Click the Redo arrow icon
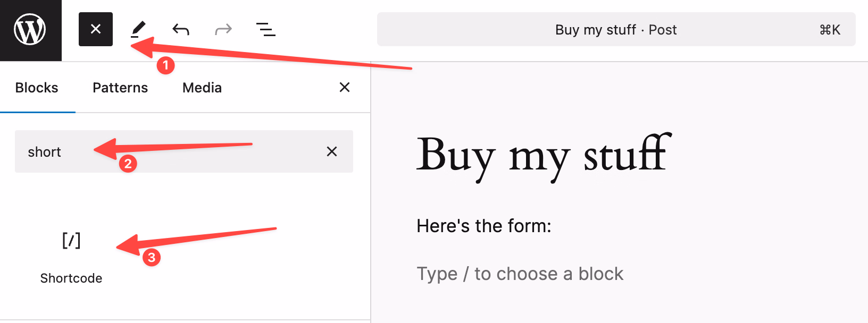 pos(223,29)
